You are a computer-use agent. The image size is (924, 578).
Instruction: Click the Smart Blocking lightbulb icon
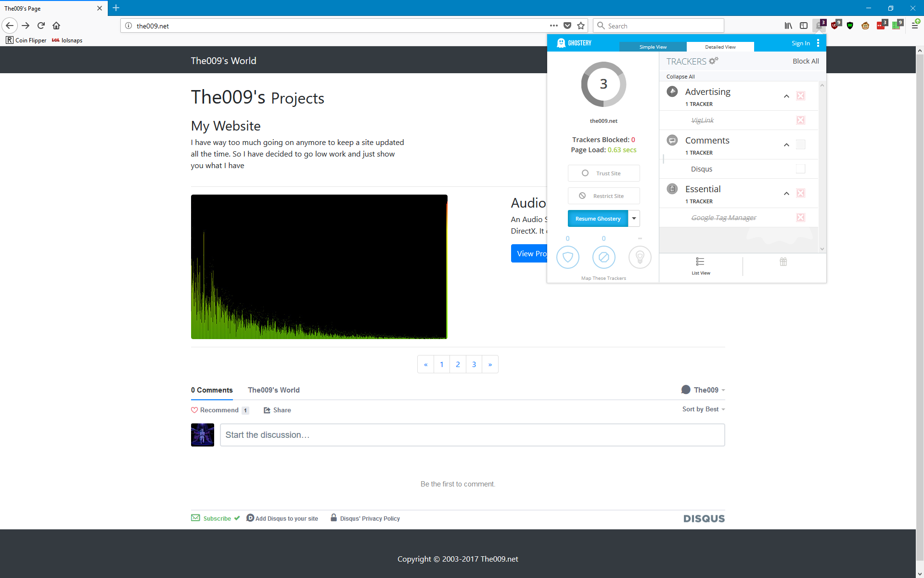pyautogui.click(x=640, y=257)
